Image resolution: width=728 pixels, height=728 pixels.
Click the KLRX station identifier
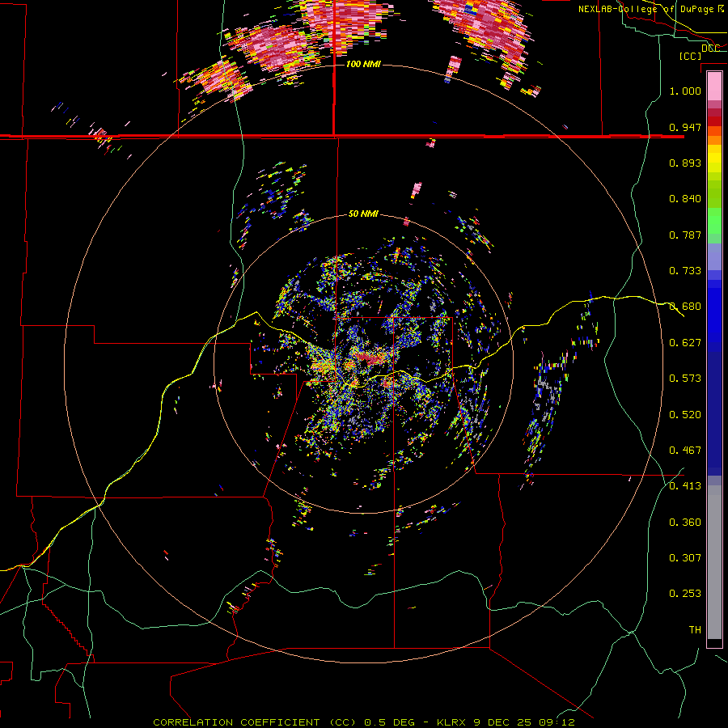pos(453,722)
